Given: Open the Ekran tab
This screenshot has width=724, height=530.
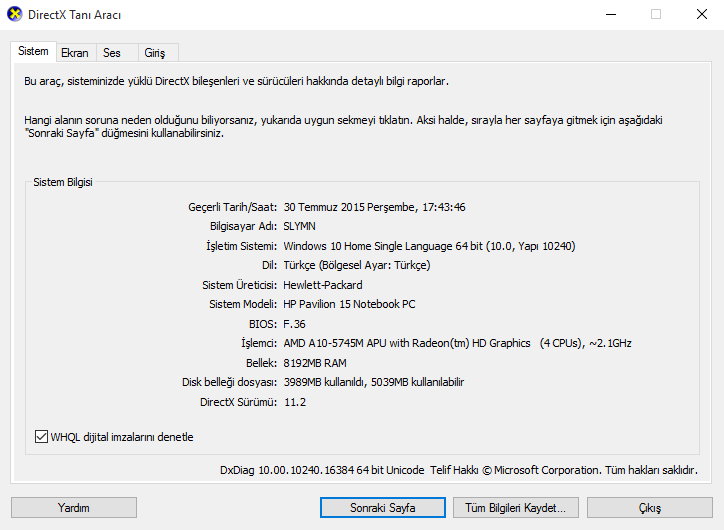Looking at the screenshot, I should [75, 53].
